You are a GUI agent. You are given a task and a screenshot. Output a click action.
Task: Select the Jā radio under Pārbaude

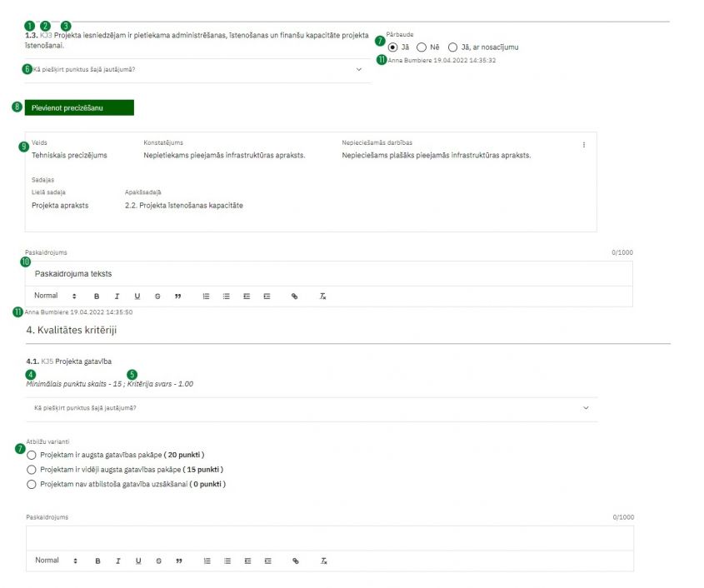(x=393, y=47)
